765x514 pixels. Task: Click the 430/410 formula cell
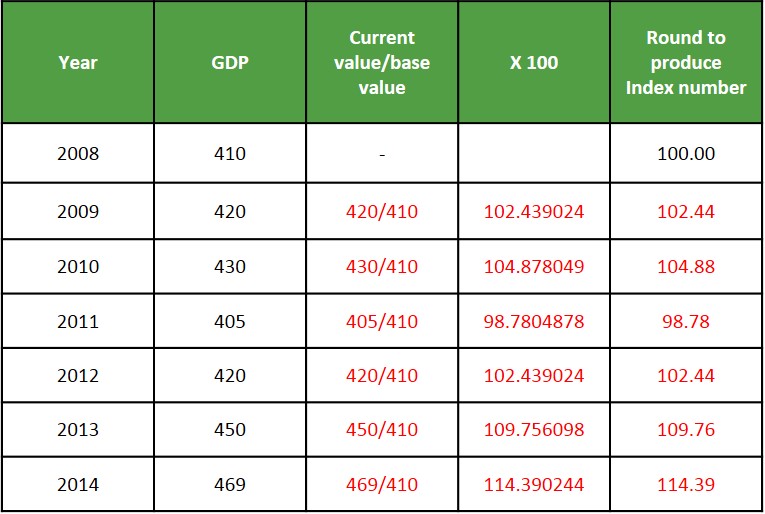(x=382, y=266)
